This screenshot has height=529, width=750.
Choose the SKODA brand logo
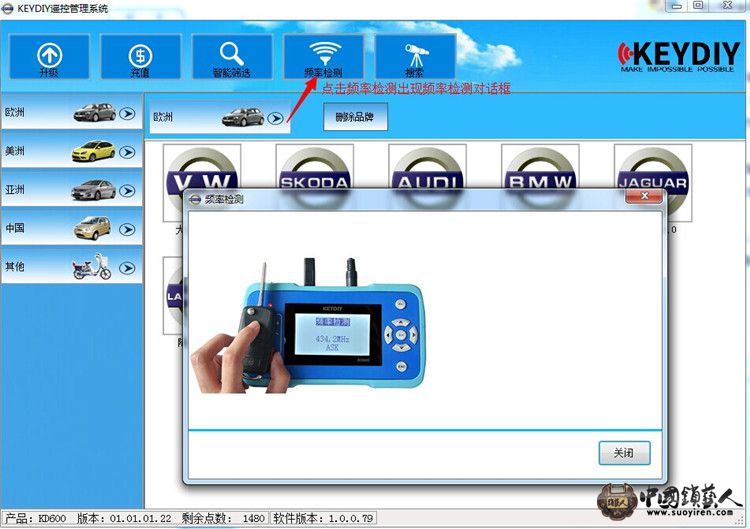(x=315, y=168)
